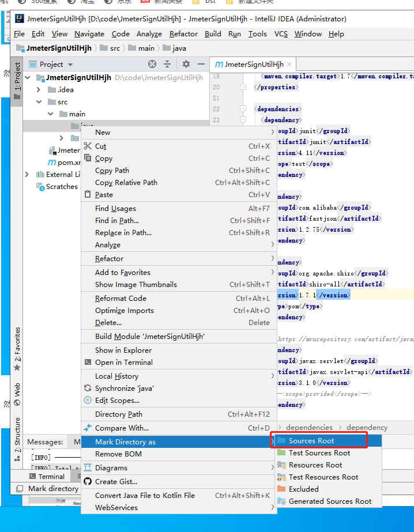Viewport: 414px width, 532px height.
Task: Collapse the main folder
Action: [x=51, y=114]
